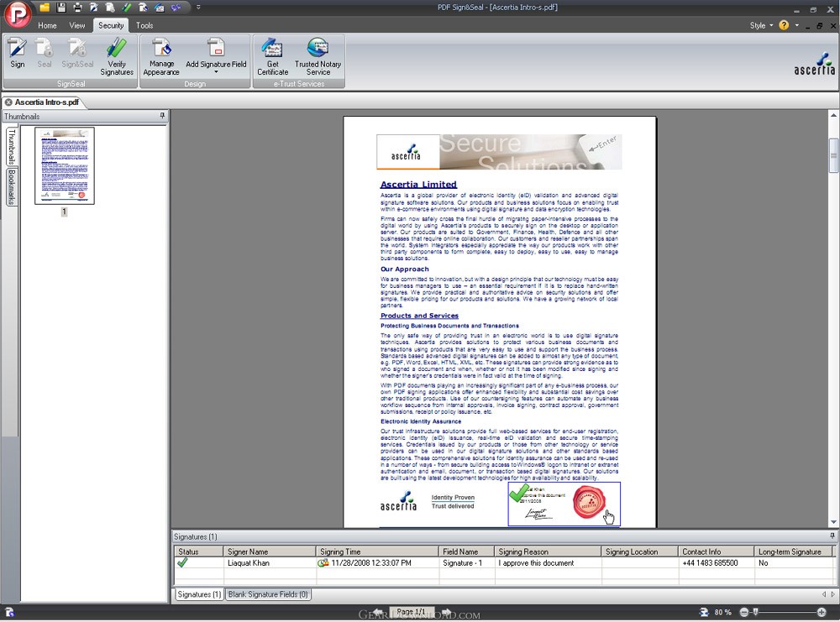The width and height of the screenshot is (840, 622).
Task: Open Manage Appearance in the Design group
Action: pos(161,57)
